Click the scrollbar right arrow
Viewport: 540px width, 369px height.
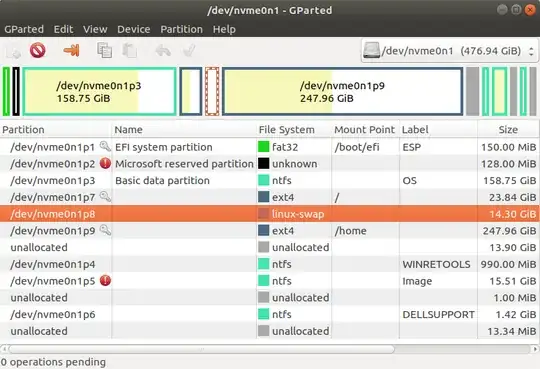coord(535,349)
